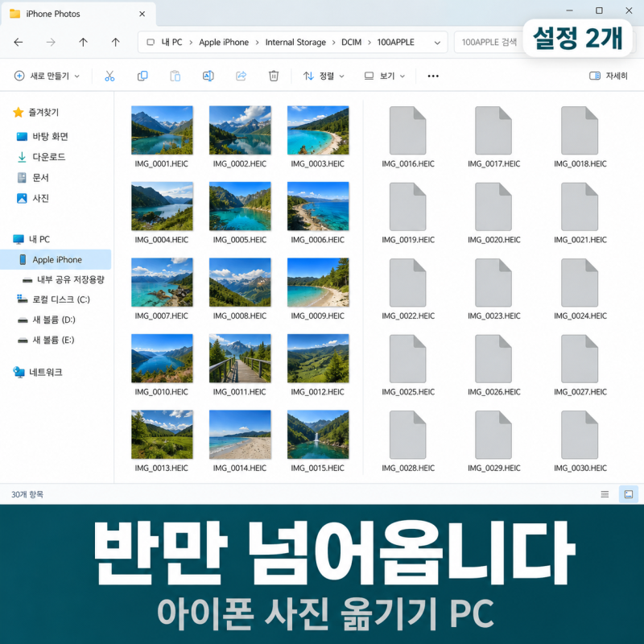The height and width of the screenshot is (644, 644).
Task: Select Apple iPhone in navigation pane
Action: pyautogui.click(x=56, y=259)
